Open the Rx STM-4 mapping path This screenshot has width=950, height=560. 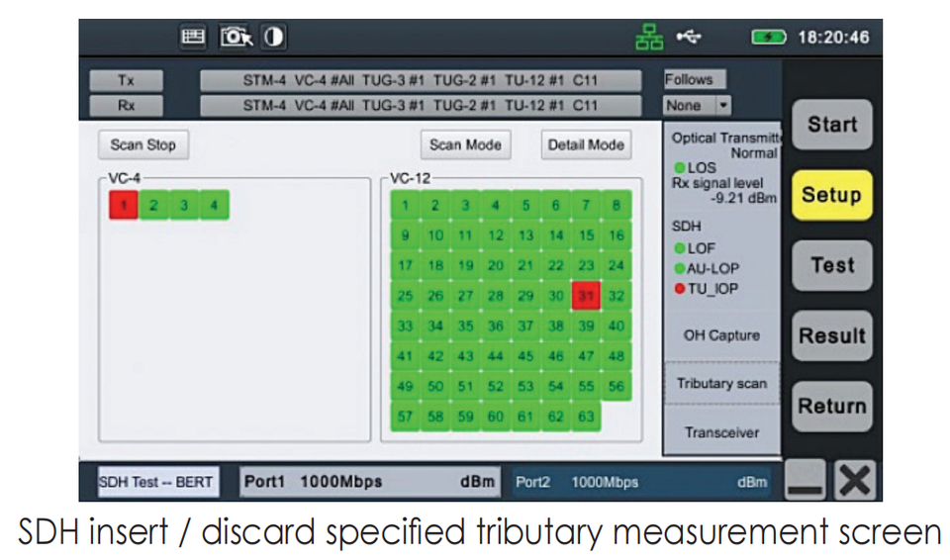(421, 106)
